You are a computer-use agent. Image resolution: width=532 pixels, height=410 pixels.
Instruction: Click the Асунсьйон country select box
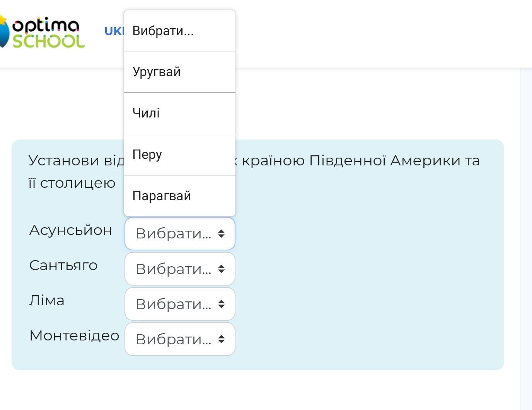coord(174,233)
